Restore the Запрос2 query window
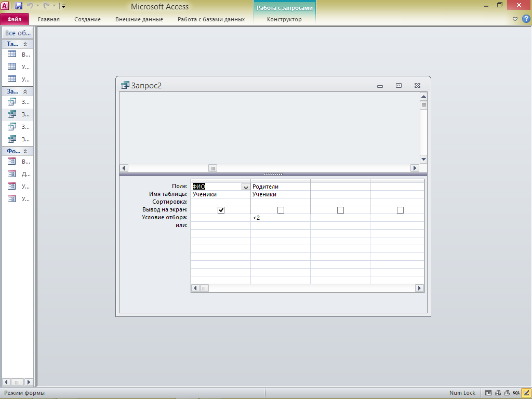This screenshot has height=399, width=532. click(x=398, y=86)
